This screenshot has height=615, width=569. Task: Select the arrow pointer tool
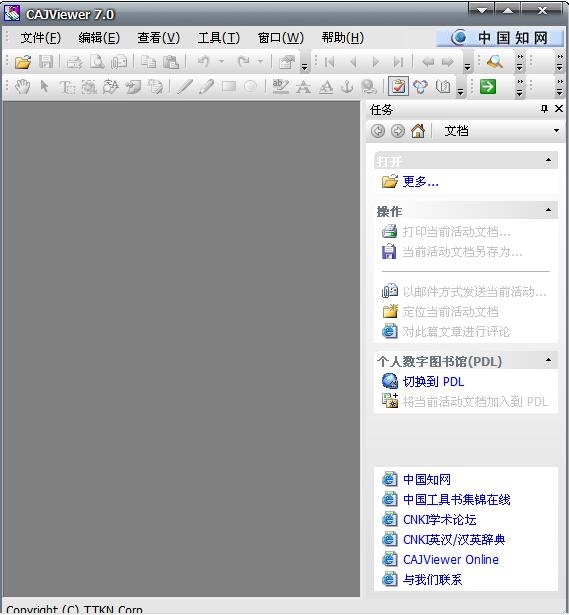[44, 86]
